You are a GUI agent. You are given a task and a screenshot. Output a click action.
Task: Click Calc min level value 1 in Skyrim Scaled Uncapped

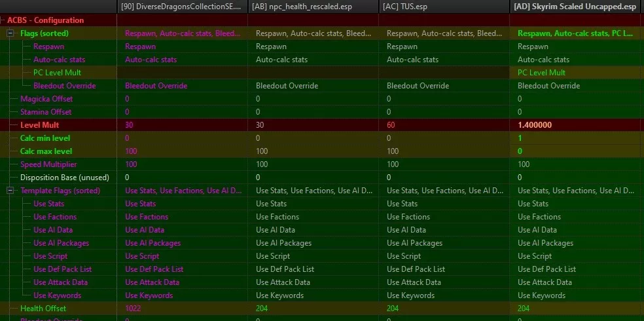520,138
